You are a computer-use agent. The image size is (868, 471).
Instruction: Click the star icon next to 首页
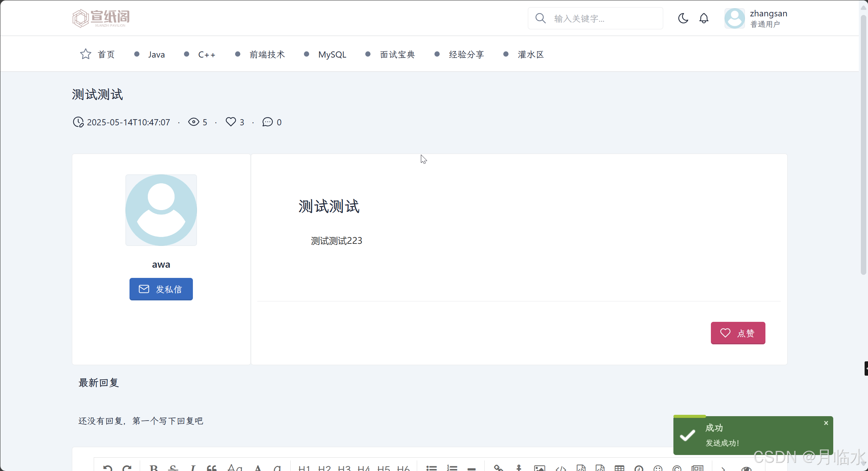(86, 54)
